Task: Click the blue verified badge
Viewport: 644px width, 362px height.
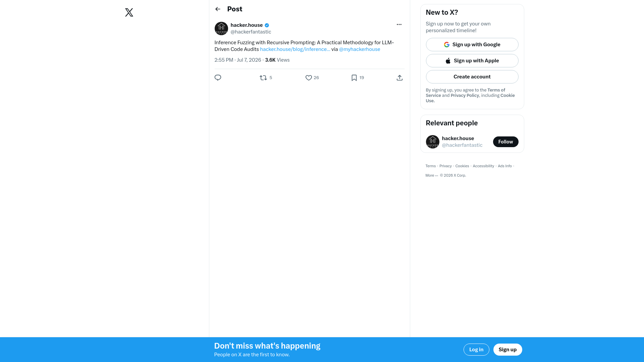Action: tap(267, 25)
